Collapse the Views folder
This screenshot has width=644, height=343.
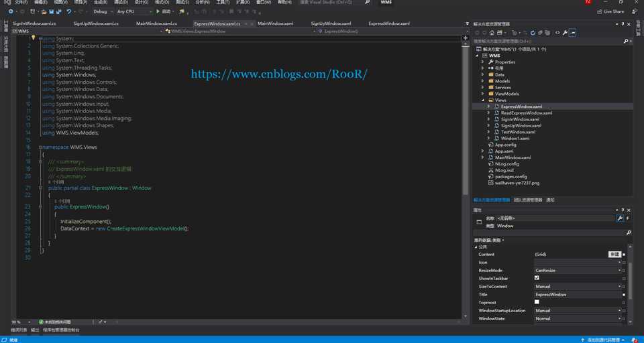click(482, 100)
